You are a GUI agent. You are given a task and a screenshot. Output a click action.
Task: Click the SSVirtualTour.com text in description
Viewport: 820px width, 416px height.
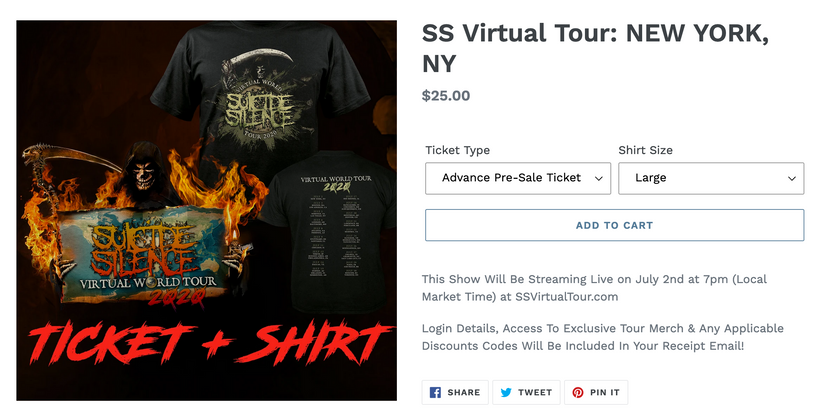click(x=566, y=297)
